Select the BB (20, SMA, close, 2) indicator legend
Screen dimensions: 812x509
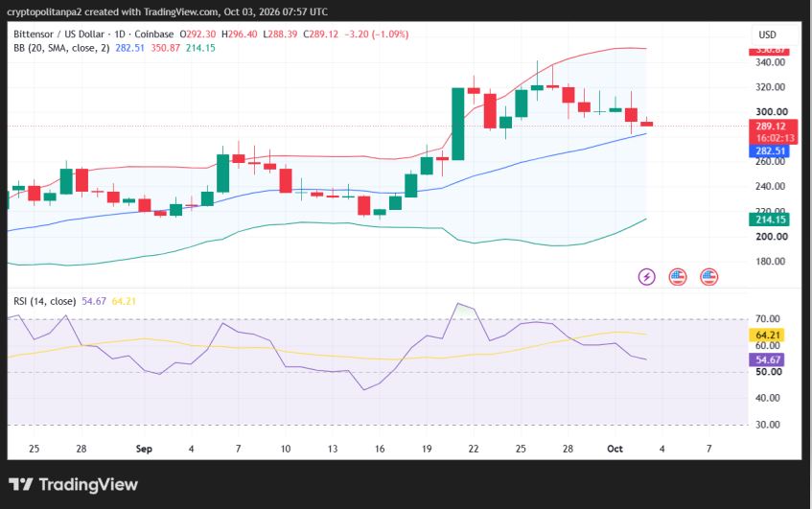(x=61, y=48)
